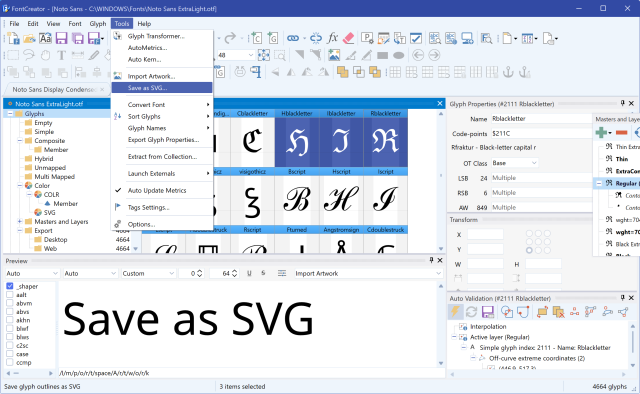Close the glyph overview panel
This screenshot has width=640, height=394.
440,104
